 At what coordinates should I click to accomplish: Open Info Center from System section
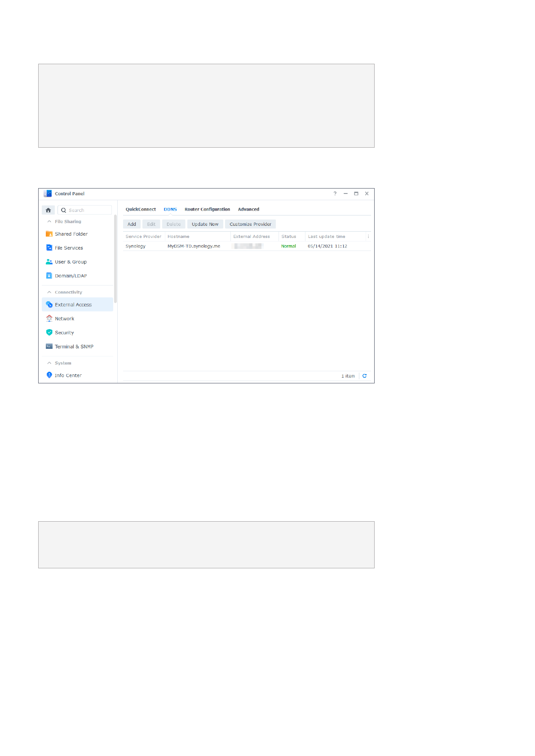68,375
